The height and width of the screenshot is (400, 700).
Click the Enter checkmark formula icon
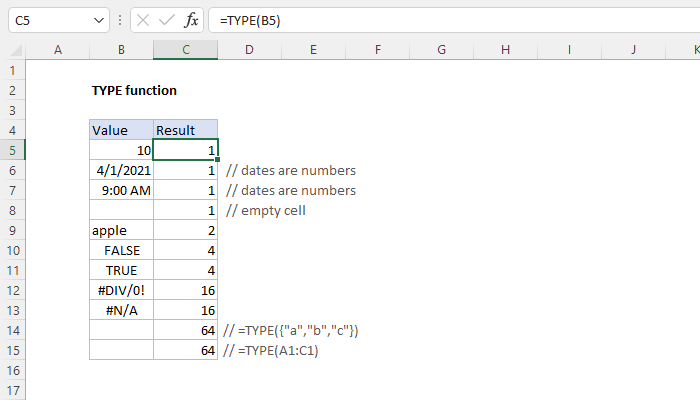pyautogui.click(x=167, y=20)
